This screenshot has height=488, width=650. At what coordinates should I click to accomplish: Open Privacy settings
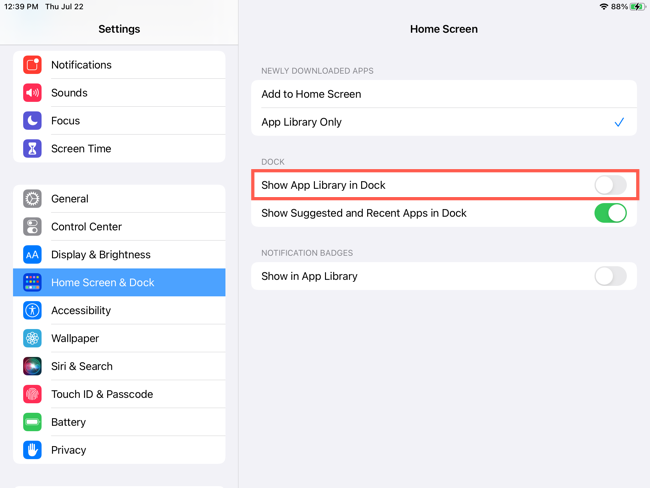click(119, 450)
